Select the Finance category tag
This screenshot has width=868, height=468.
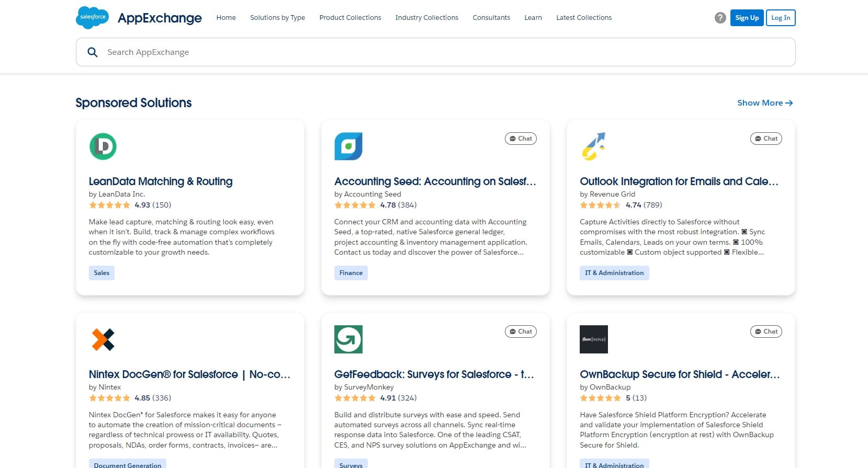coord(351,273)
